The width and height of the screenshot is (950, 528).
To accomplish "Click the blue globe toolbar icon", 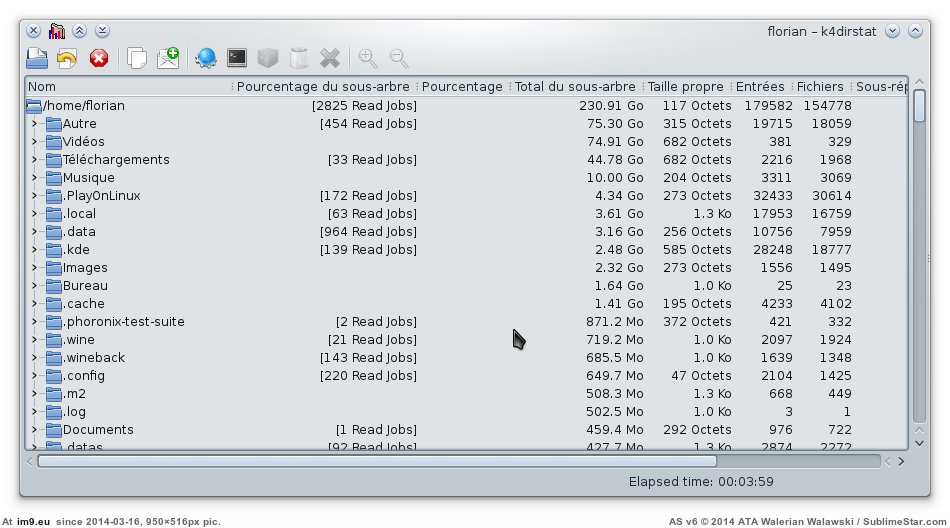I will pyautogui.click(x=206, y=58).
